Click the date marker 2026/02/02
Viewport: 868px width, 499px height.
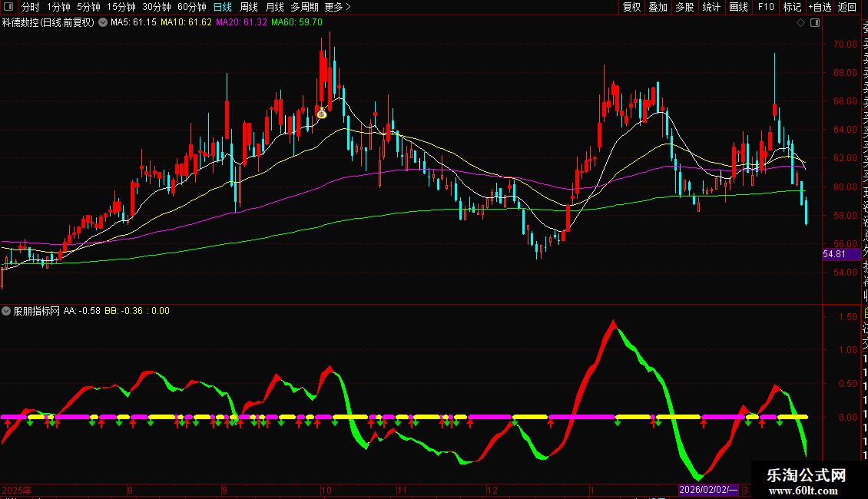(708, 490)
